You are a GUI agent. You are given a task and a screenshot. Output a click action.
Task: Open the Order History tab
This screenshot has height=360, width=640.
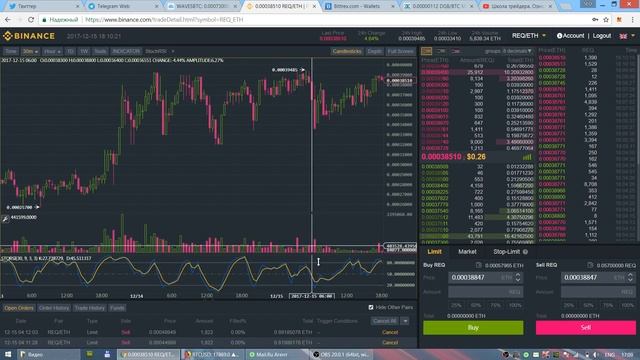pyautogui.click(x=54, y=308)
